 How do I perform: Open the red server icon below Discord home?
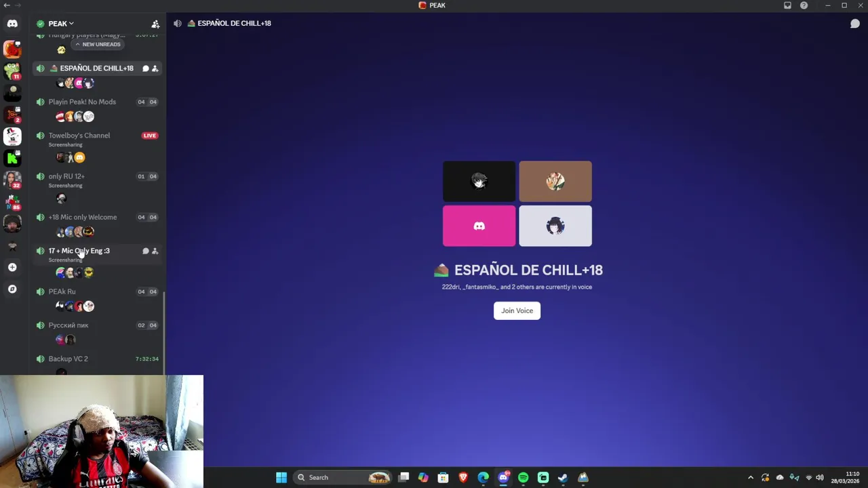[x=12, y=49]
